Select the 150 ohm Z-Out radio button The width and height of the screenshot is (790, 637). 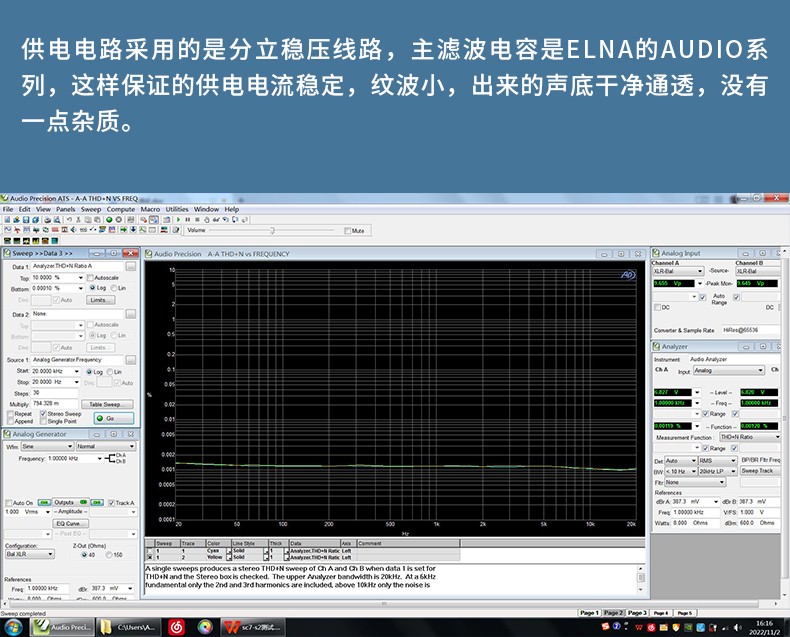[109, 555]
